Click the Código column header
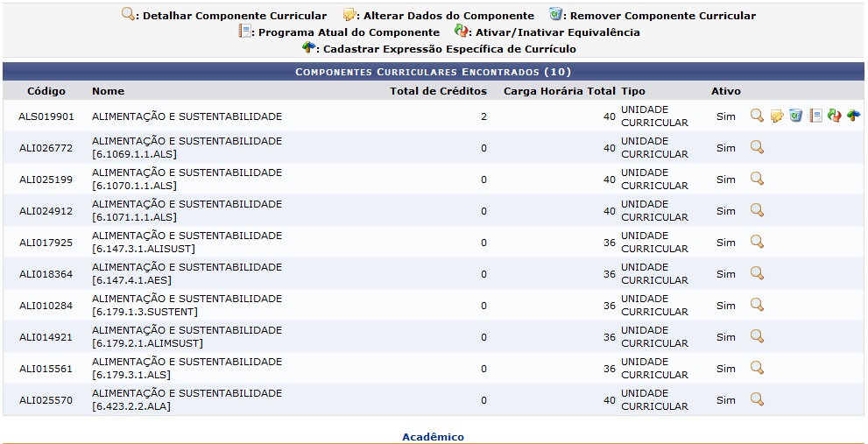868x444 pixels. [x=46, y=91]
